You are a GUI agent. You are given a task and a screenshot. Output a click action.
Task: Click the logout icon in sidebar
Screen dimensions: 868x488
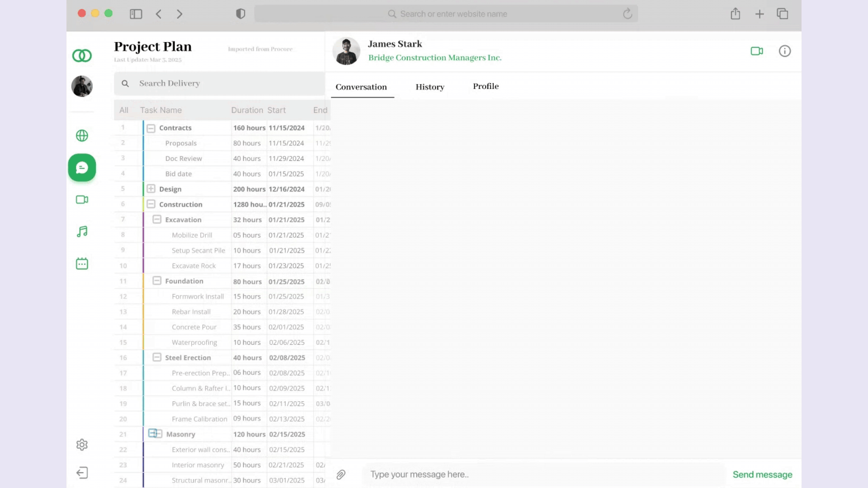pos(82,473)
